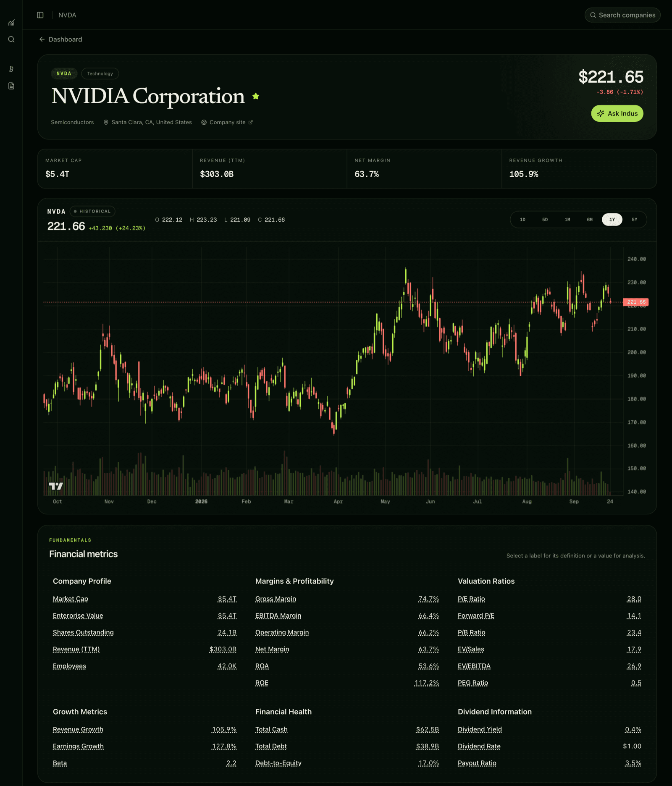Click the EV/Sales value 17.9

634,650
